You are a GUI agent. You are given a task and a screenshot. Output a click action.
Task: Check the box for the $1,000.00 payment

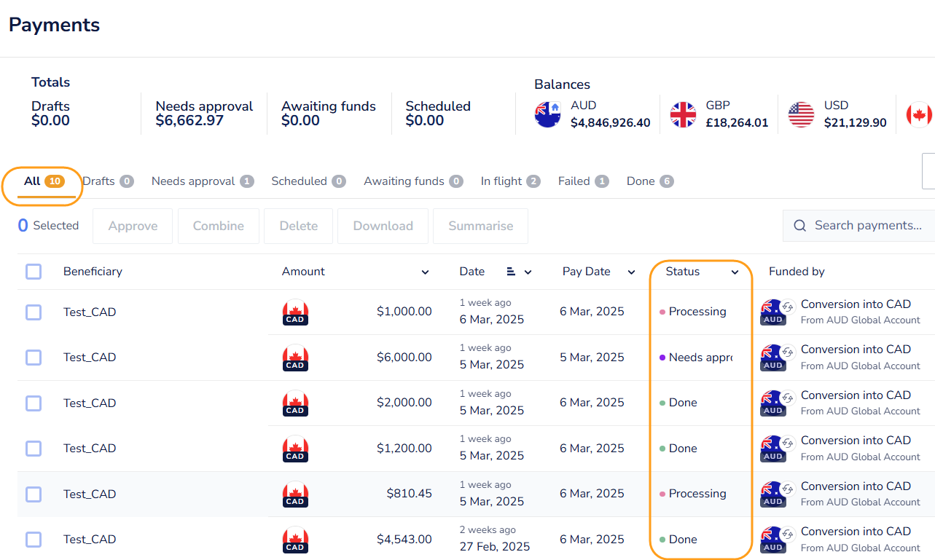pos(34,312)
